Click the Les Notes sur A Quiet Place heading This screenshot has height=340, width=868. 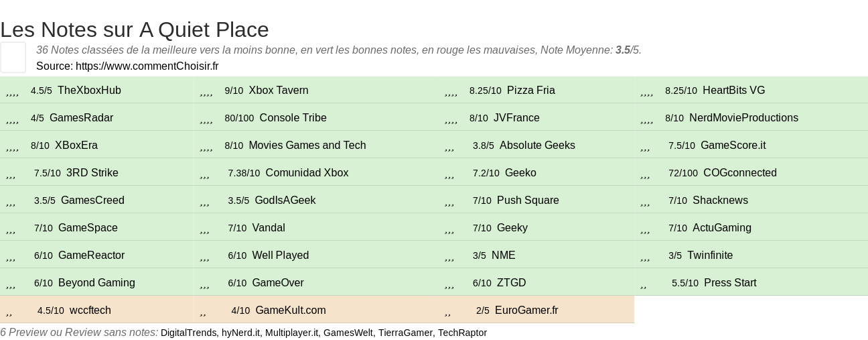tap(135, 30)
